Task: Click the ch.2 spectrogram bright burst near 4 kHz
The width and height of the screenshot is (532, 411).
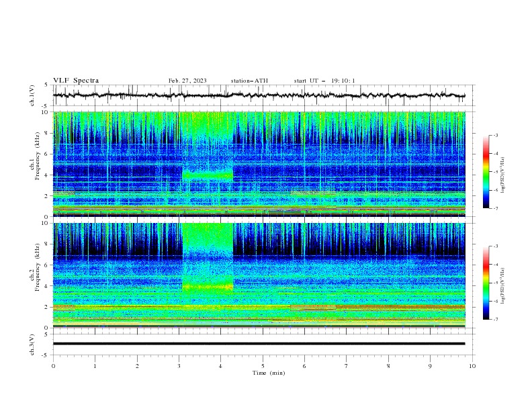Action: click(x=208, y=286)
